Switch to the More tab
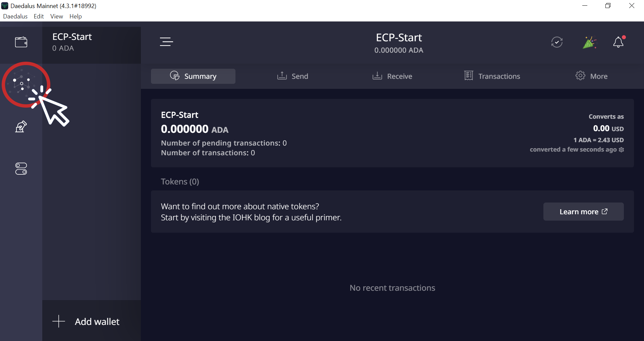The height and width of the screenshot is (341, 644). pos(592,76)
